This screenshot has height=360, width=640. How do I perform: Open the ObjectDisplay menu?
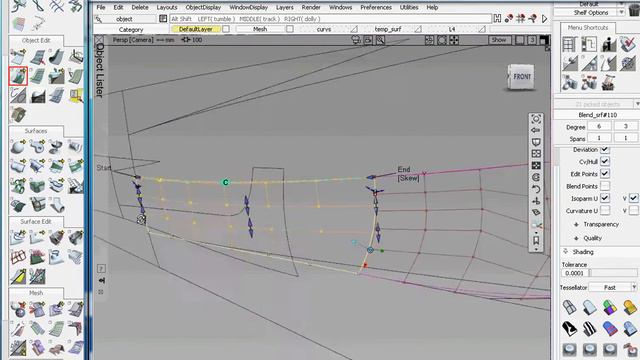(203, 7)
